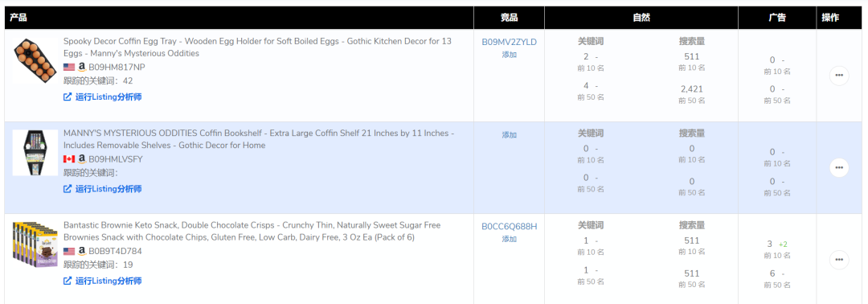
Task: Open the Spooky Decor Coffin Egg Tray title
Action: coord(257,47)
